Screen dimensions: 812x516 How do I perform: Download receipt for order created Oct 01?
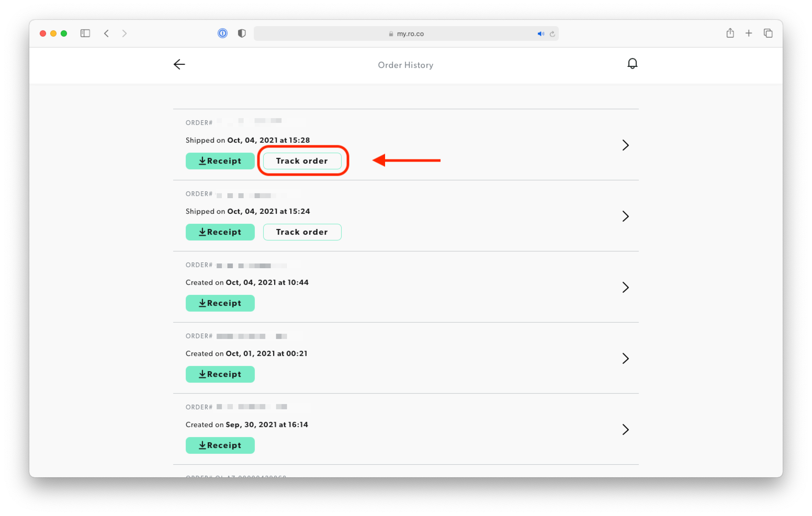[x=220, y=374]
